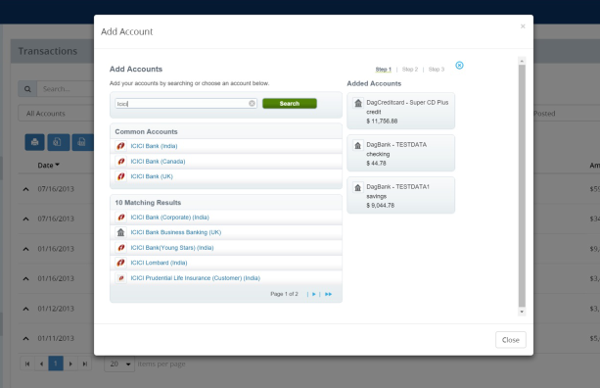This screenshot has height=388, width=600.
Task: Focus the Transactions Search... field
Action: point(65,89)
